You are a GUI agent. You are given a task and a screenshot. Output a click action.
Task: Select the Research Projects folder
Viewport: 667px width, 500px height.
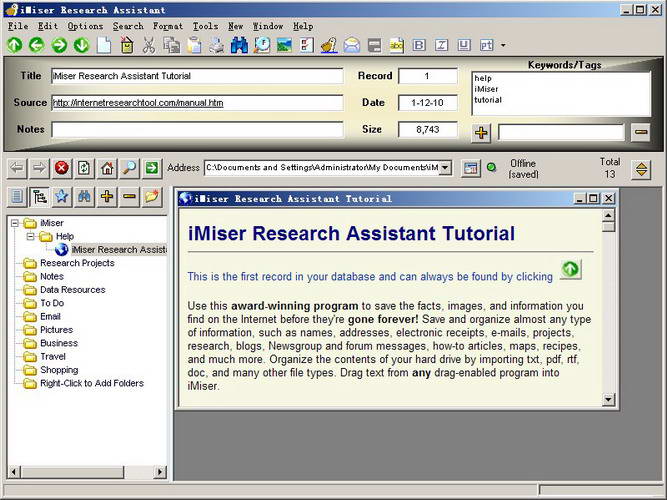pyautogui.click(x=77, y=263)
